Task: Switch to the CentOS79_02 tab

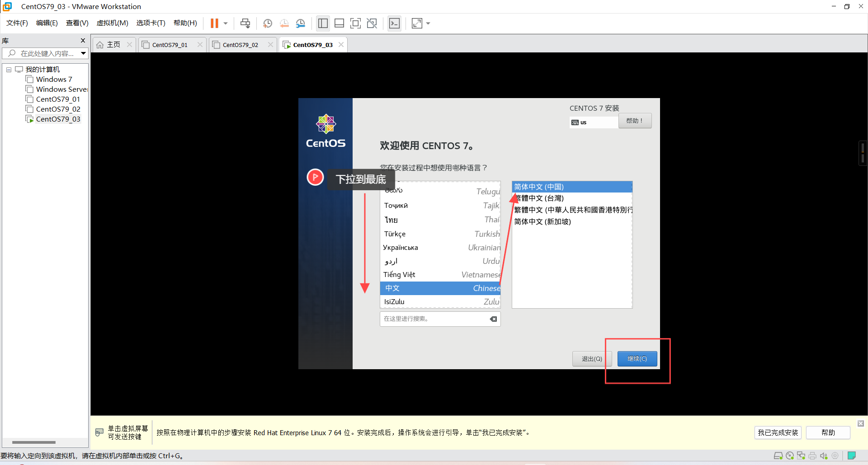Action: [240, 45]
